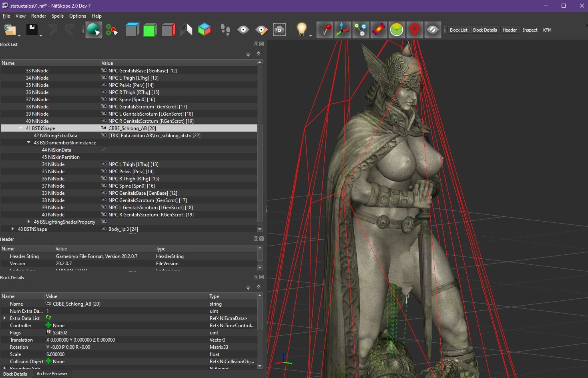The height and width of the screenshot is (378, 588).
Task: Click the Undo arrow icon
Action: tap(52, 30)
